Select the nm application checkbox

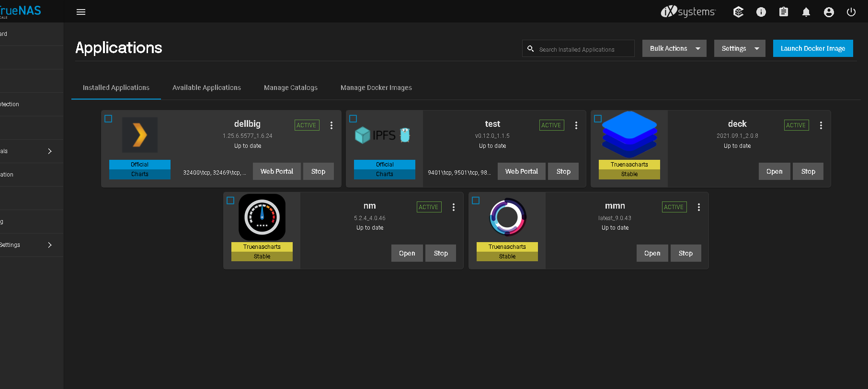pos(230,200)
